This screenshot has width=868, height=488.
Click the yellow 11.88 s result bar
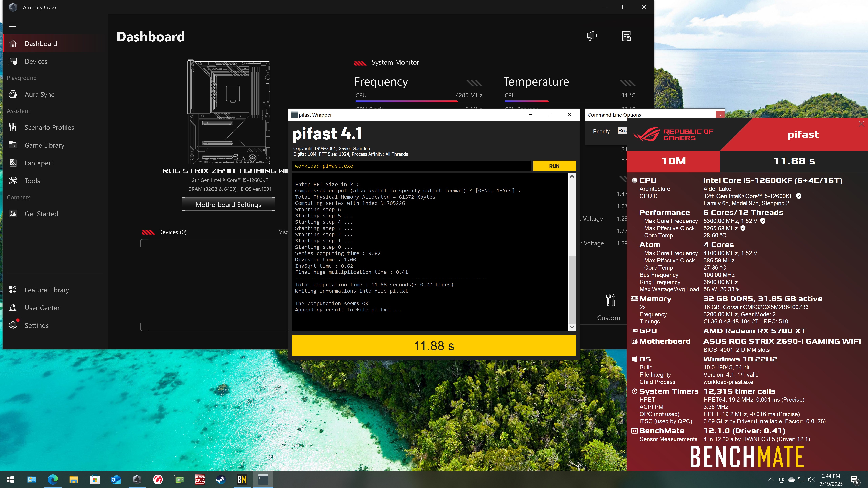click(x=434, y=345)
